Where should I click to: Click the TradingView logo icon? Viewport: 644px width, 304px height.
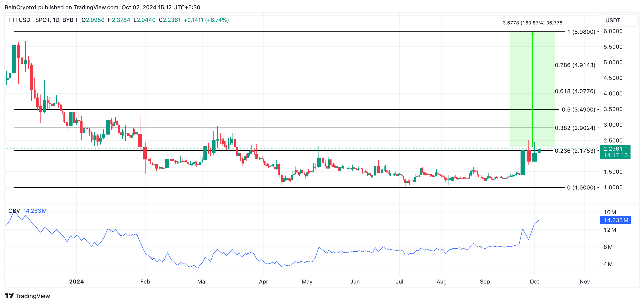(x=9, y=296)
